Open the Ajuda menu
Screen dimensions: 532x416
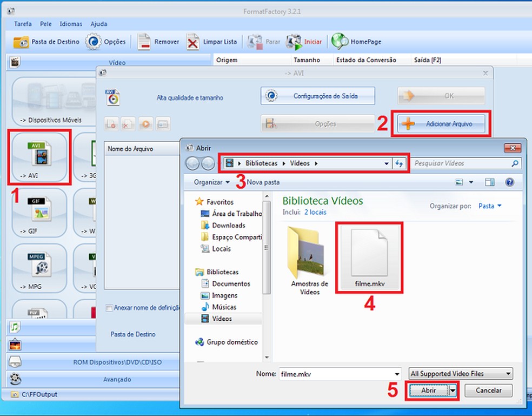(x=99, y=24)
